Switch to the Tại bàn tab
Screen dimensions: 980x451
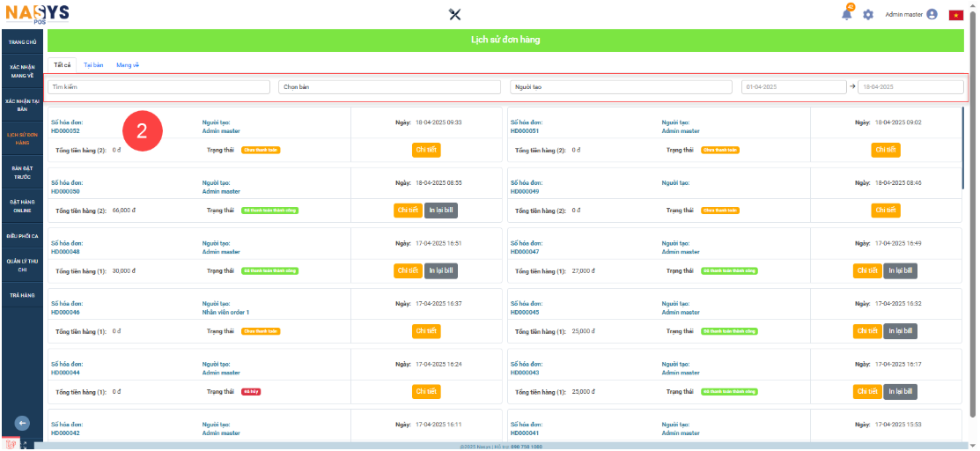click(93, 65)
